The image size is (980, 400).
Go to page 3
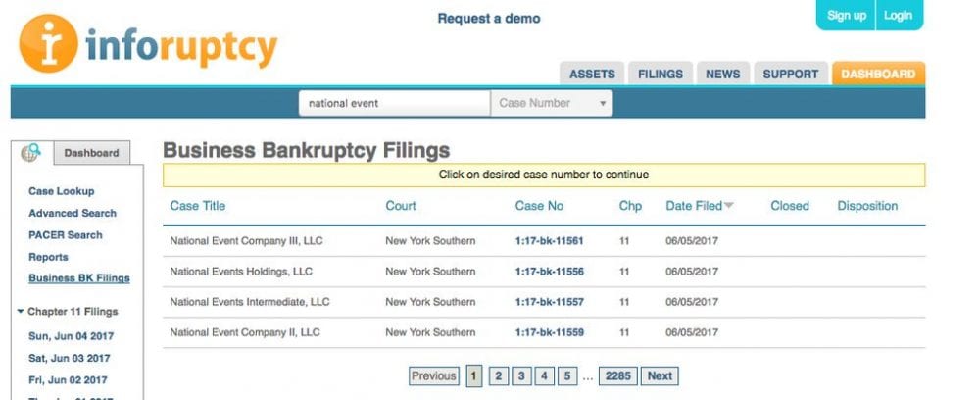coord(521,375)
